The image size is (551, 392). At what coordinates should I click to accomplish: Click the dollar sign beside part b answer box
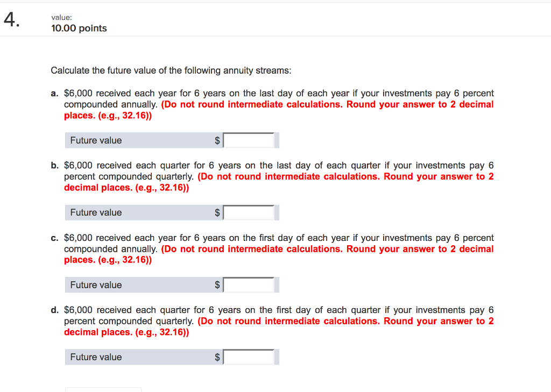pyautogui.click(x=218, y=212)
